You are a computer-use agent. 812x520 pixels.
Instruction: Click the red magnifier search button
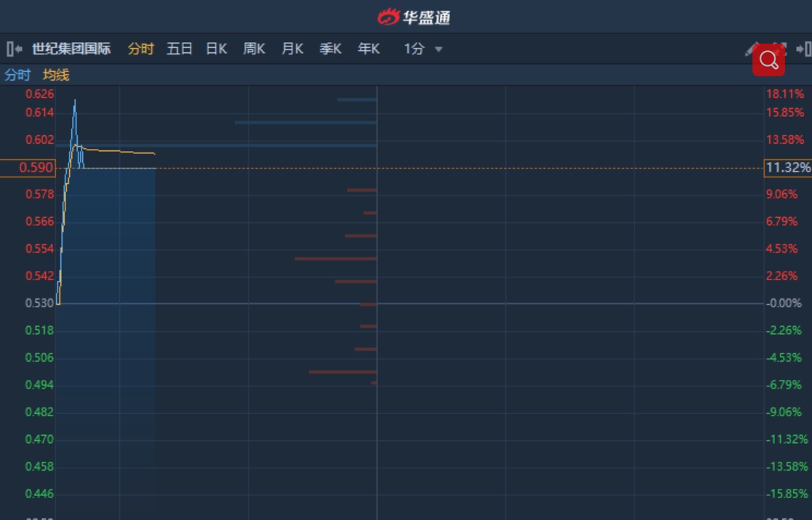tap(768, 60)
